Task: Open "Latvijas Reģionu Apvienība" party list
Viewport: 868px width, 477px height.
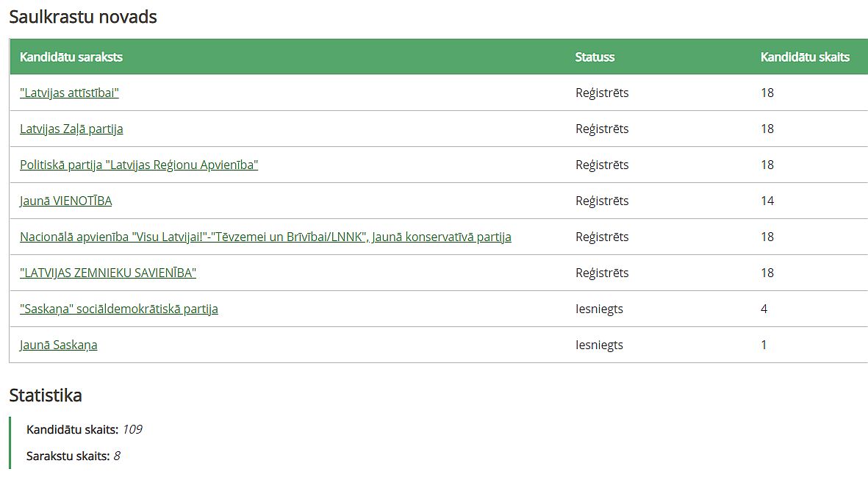Action: (139, 165)
